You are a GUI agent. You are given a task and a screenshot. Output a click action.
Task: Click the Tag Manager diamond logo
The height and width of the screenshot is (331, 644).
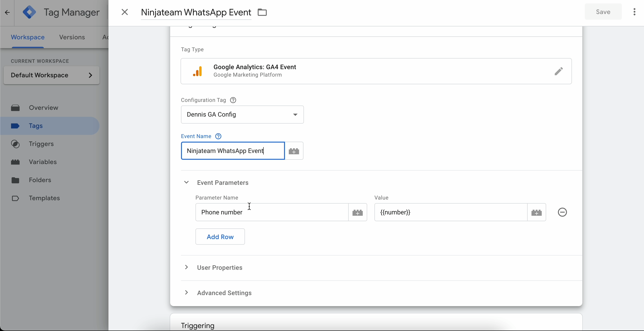coord(29,12)
